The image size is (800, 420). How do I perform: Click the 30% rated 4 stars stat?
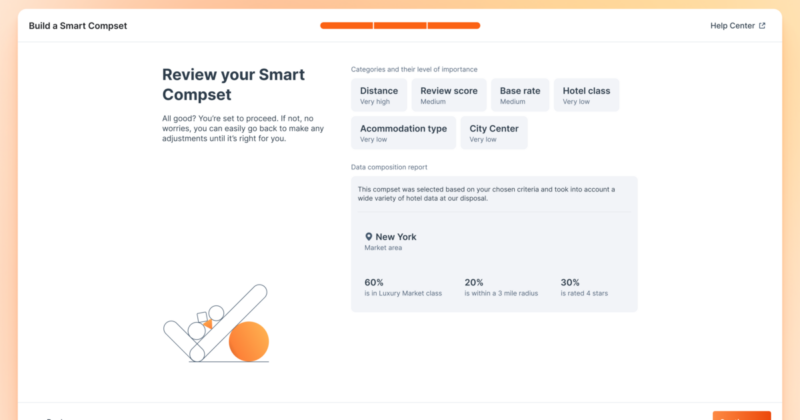pos(584,287)
